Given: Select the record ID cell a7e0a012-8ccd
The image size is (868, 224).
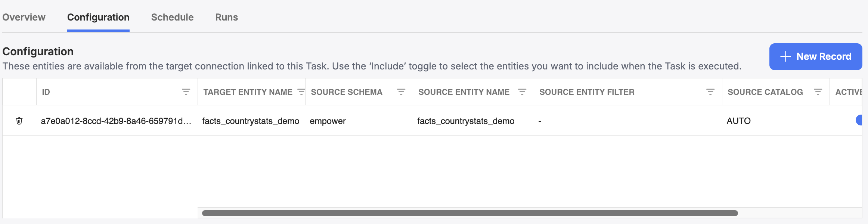Looking at the screenshot, I should (x=116, y=121).
